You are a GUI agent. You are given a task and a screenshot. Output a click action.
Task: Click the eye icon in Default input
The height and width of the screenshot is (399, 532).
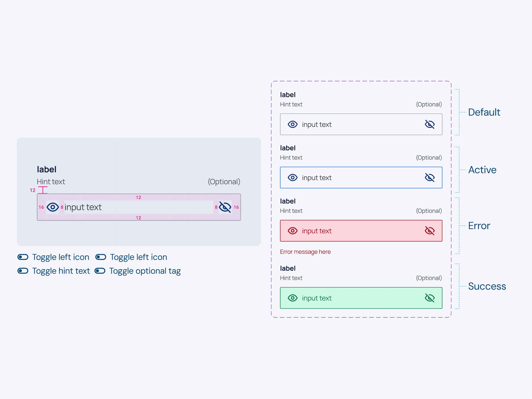point(292,124)
